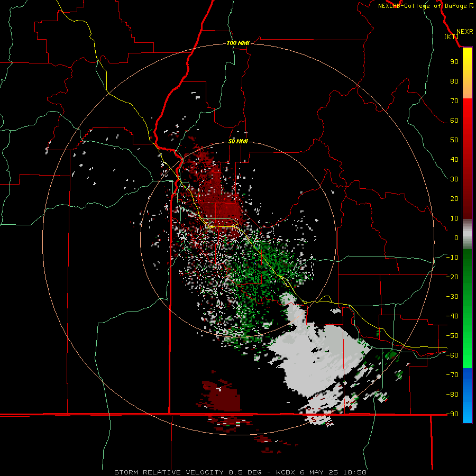Click the "NEXR" label above the color scale
Image resolution: width=476 pixels, height=476 pixels.
pos(464,32)
